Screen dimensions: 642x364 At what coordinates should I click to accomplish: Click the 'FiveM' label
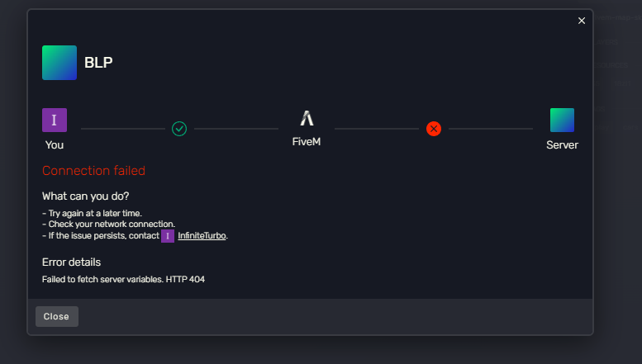(307, 142)
